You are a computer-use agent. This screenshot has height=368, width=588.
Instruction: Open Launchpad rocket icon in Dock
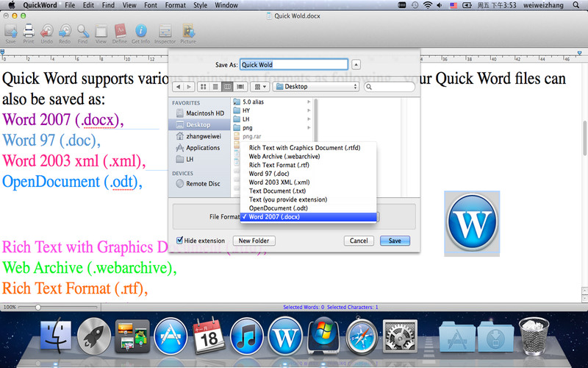coord(94,336)
